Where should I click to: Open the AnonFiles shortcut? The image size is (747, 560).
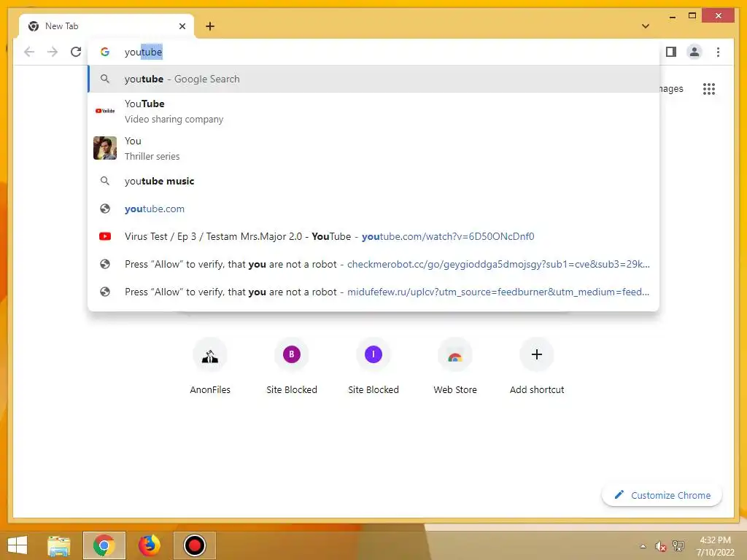[x=210, y=367]
